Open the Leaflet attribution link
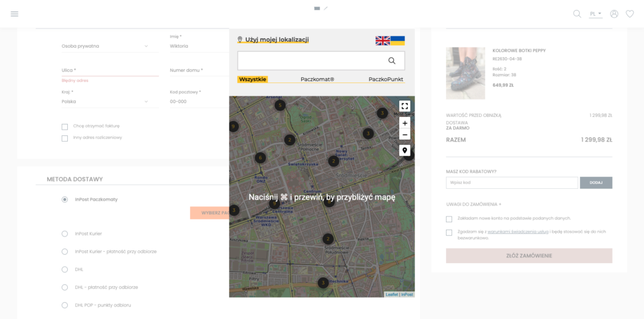The image size is (644, 319). point(391,294)
